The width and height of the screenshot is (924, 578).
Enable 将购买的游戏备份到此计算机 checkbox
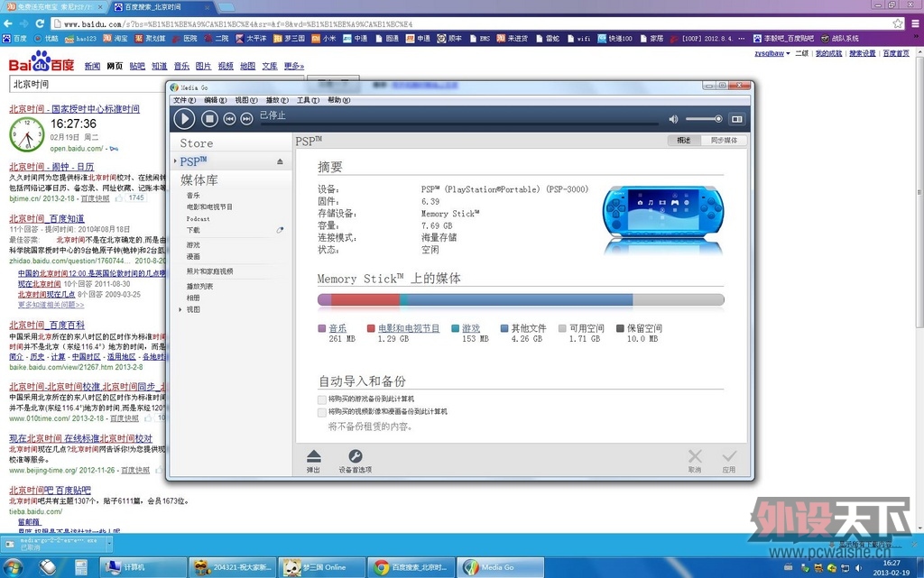(x=322, y=399)
